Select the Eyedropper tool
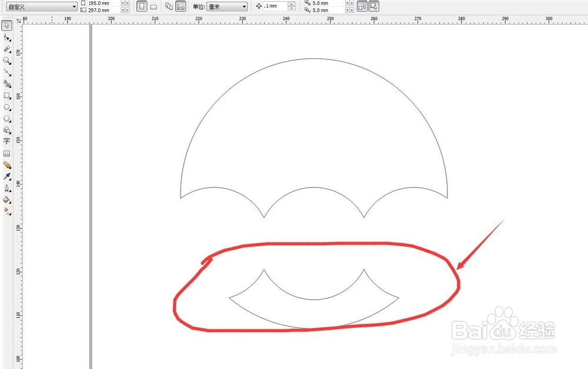This screenshot has height=369, width=588. (x=6, y=176)
